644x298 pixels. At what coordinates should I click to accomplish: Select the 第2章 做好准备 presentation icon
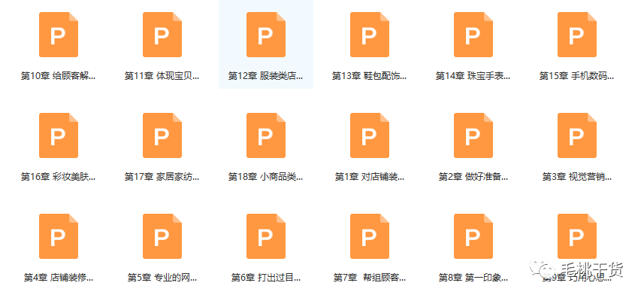pos(473,135)
